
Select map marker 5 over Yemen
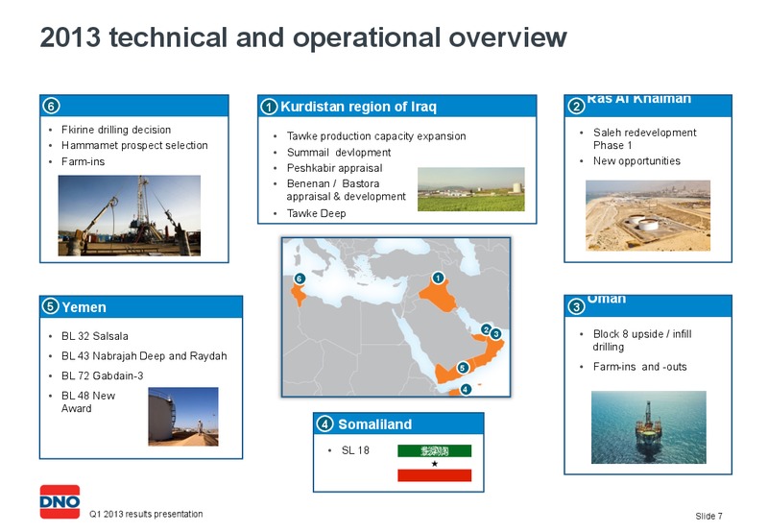pyautogui.click(x=463, y=368)
